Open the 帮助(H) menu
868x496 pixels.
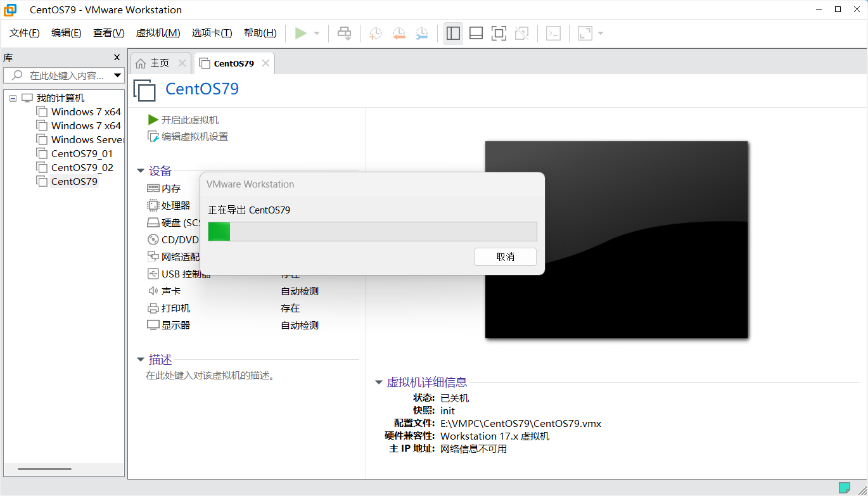click(260, 33)
